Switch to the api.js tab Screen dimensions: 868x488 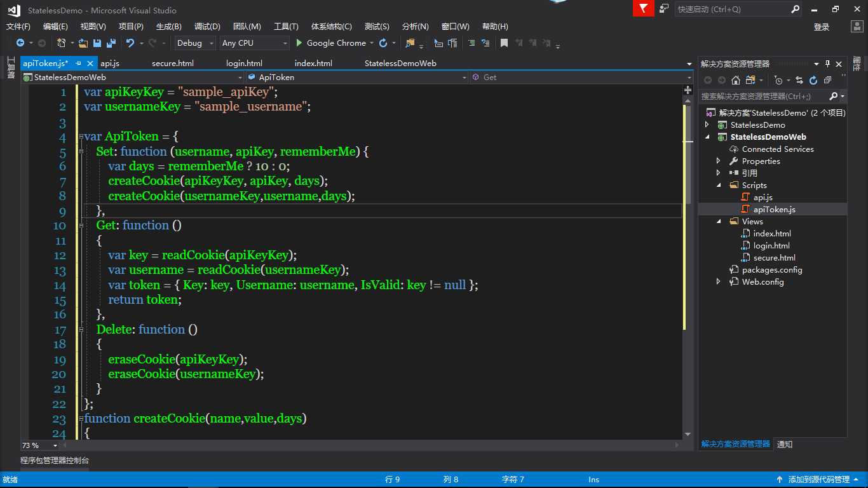110,64
